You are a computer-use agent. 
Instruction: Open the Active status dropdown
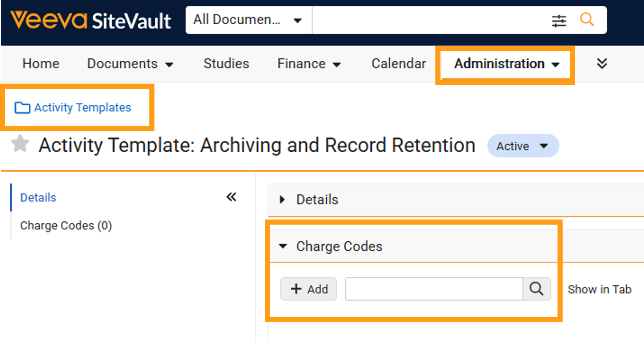click(x=523, y=146)
